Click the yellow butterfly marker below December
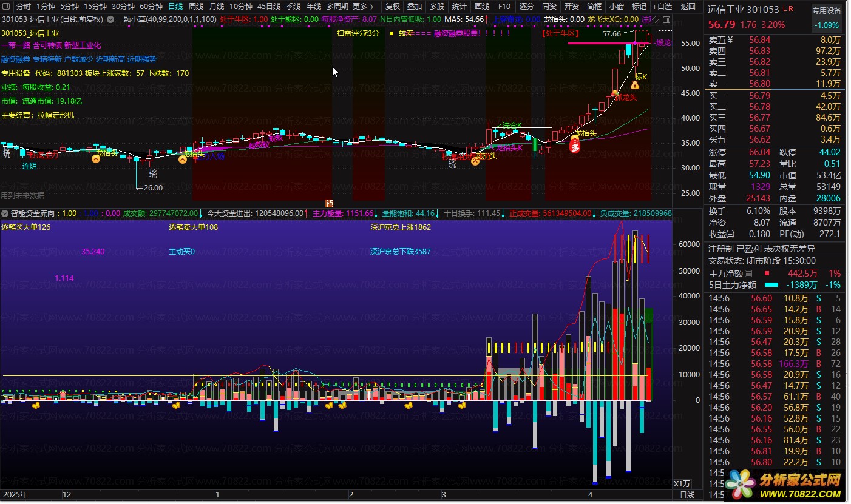This screenshot has width=851, height=504. click(x=36, y=405)
